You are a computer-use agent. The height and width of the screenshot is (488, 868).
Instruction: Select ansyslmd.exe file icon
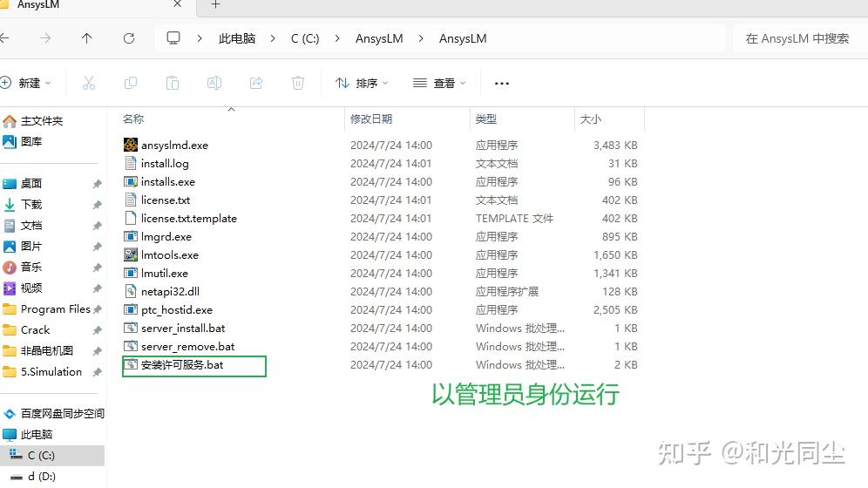[x=131, y=145]
